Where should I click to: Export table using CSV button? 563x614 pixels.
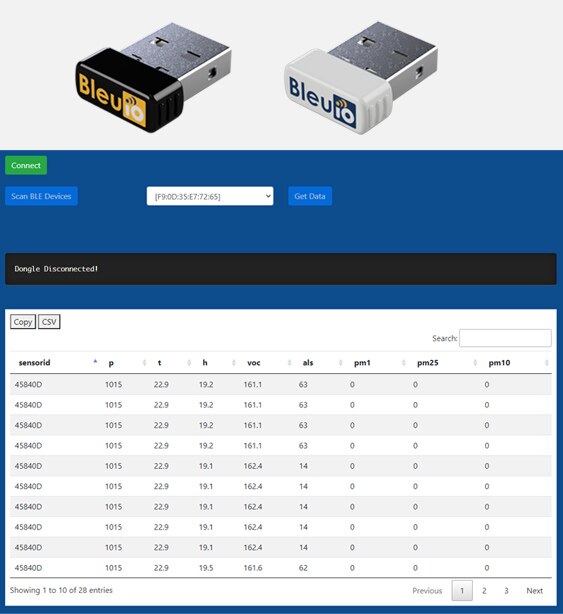[49, 322]
